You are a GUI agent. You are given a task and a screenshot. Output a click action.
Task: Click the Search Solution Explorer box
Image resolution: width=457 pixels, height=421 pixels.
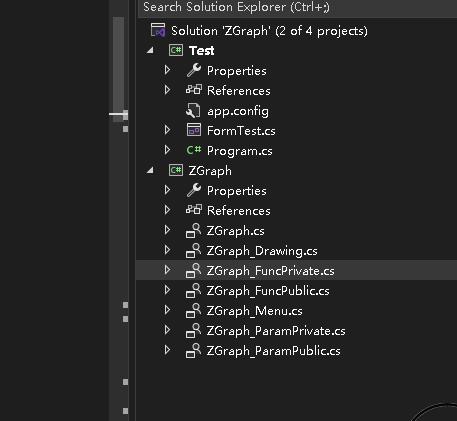(x=297, y=7)
